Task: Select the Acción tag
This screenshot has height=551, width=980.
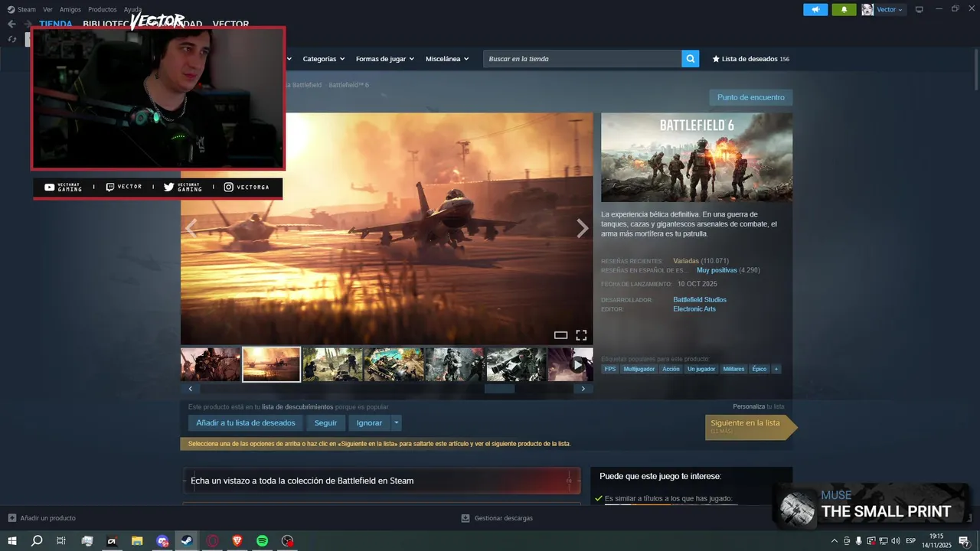Action: pyautogui.click(x=671, y=369)
